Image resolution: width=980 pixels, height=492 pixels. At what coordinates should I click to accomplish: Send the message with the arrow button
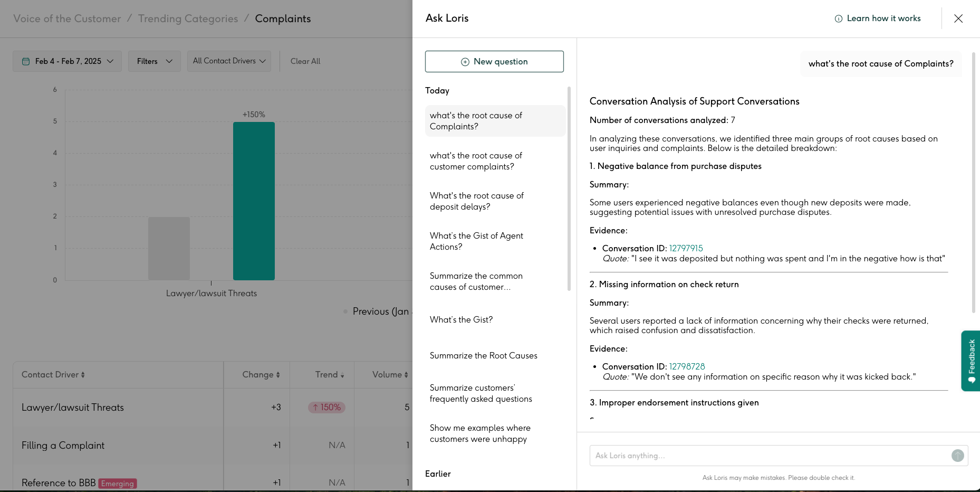click(x=957, y=456)
